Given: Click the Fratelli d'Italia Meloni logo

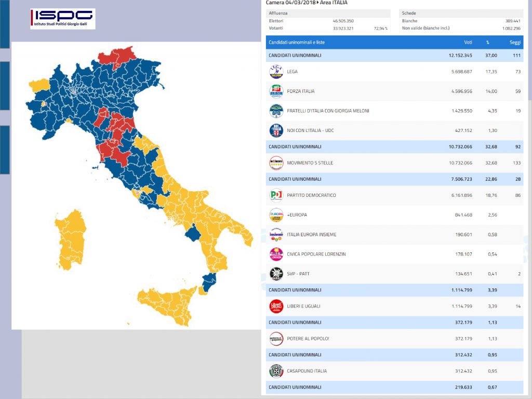Looking at the screenshot, I should click(x=276, y=111).
